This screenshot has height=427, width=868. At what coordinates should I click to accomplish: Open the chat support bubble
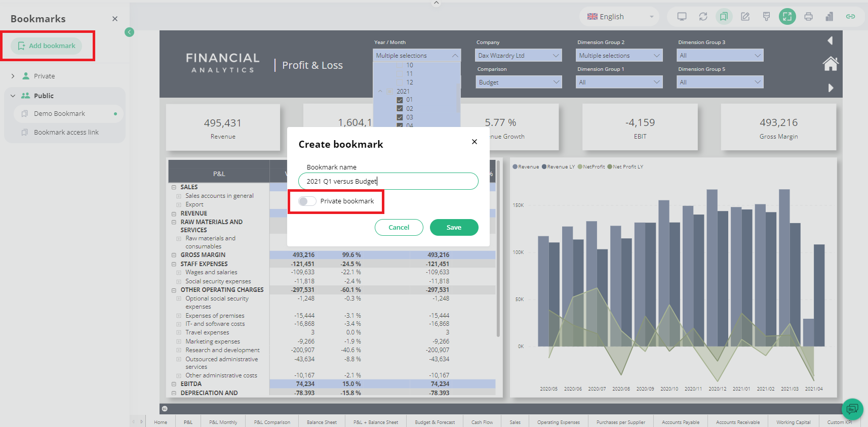click(x=852, y=409)
